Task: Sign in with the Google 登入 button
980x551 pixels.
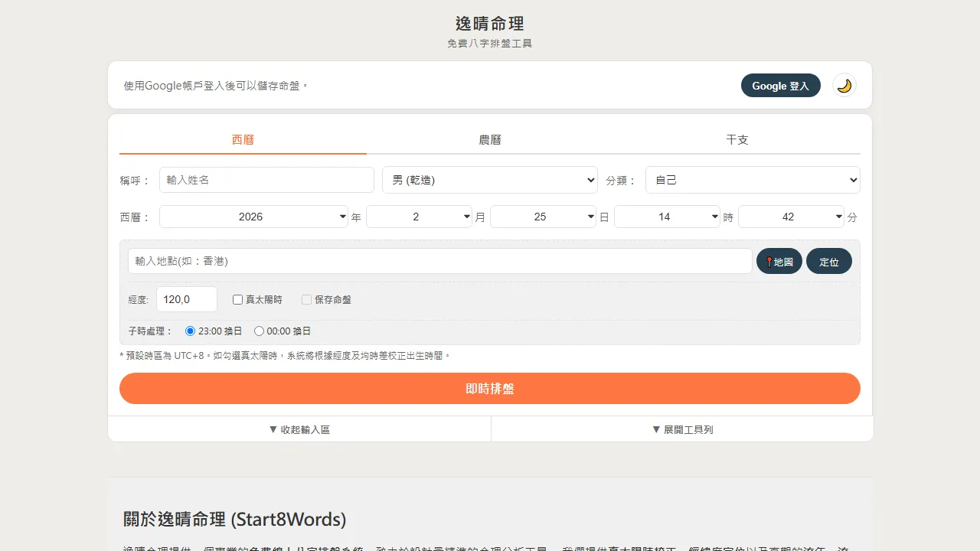Action: coord(780,85)
